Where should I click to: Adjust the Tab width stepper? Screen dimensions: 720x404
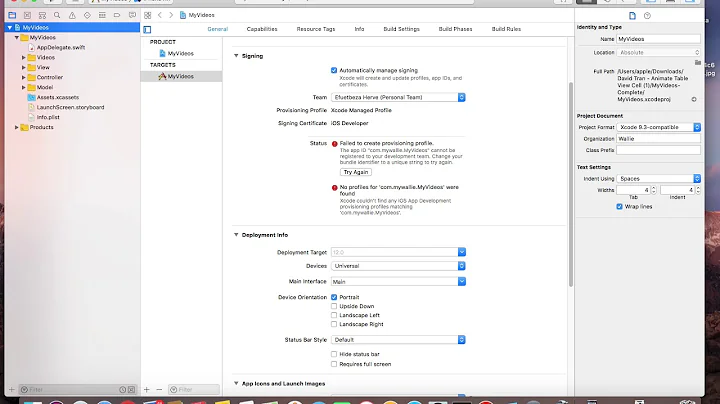coord(653,190)
